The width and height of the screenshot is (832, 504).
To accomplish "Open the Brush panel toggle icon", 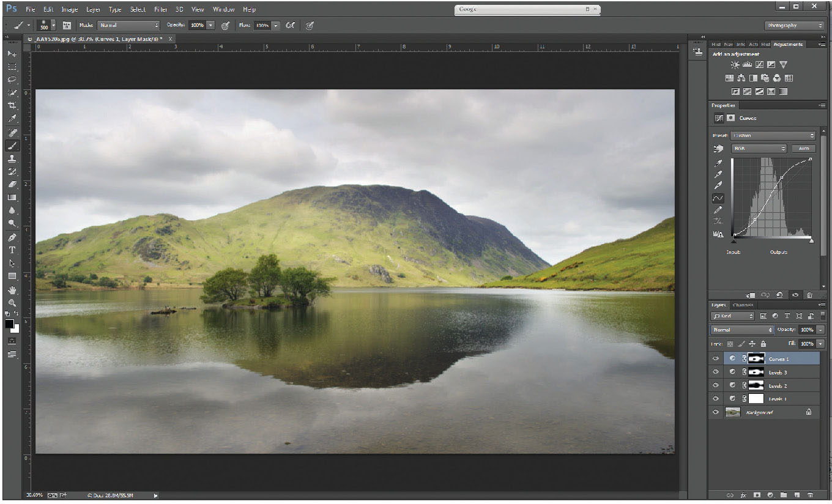I will (67, 26).
